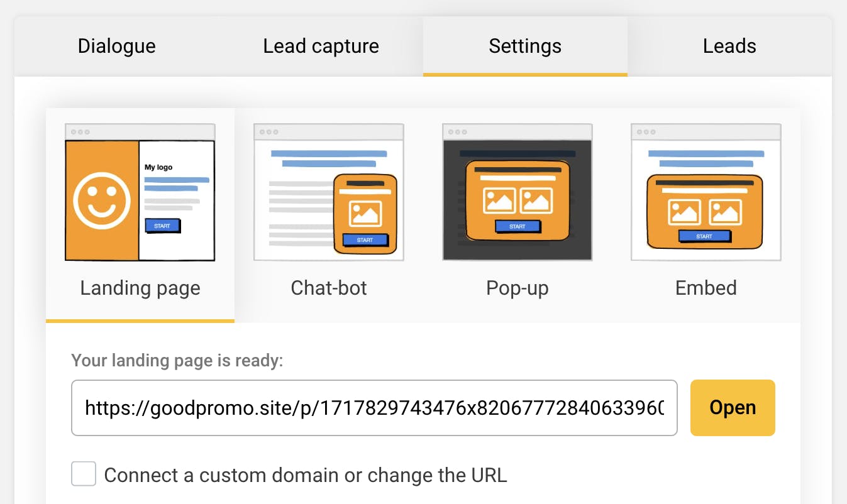The image size is (847, 504).
Task: Click the START button in Pop-up preview
Action: [x=517, y=226]
